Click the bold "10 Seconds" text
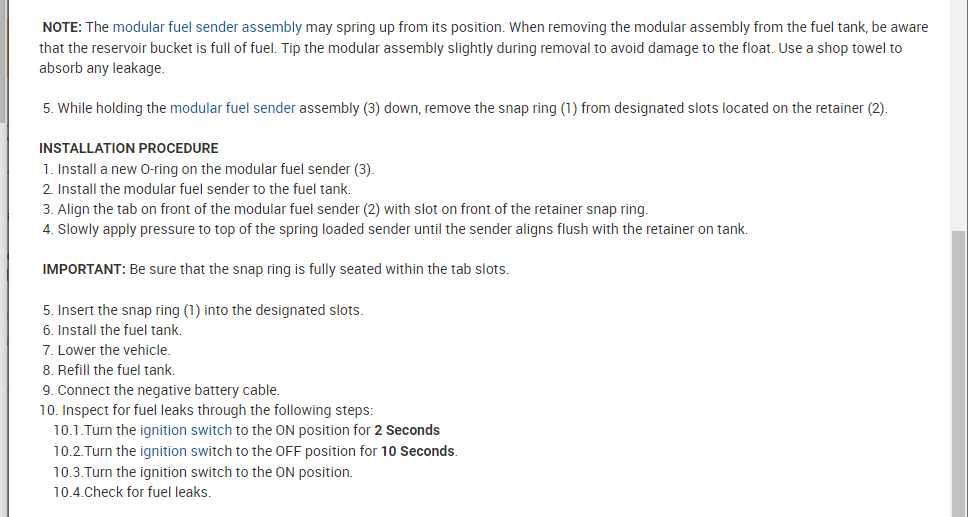The height and width of the screenshot is (517, 968). click(419, 451)
